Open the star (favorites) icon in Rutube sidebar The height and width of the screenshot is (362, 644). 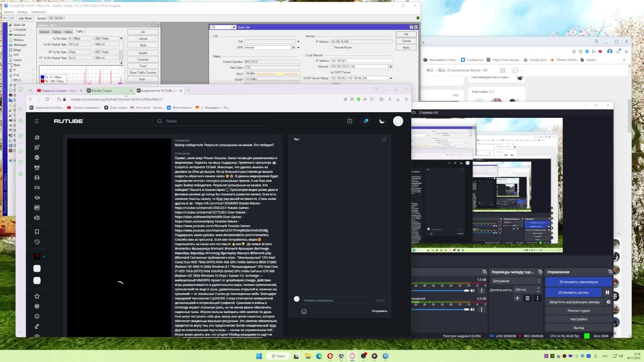tap(37, 296)
